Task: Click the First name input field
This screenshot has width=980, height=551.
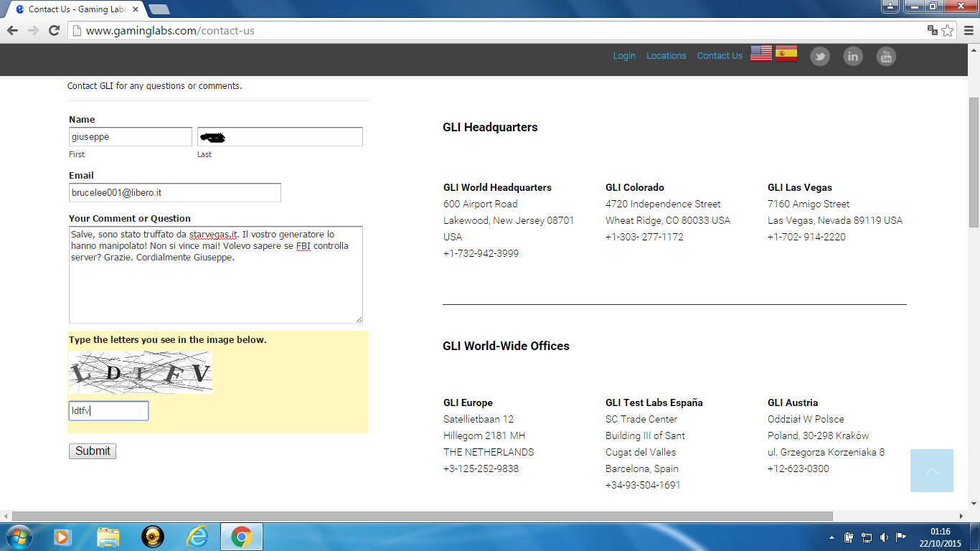Action: pos(131,137)
